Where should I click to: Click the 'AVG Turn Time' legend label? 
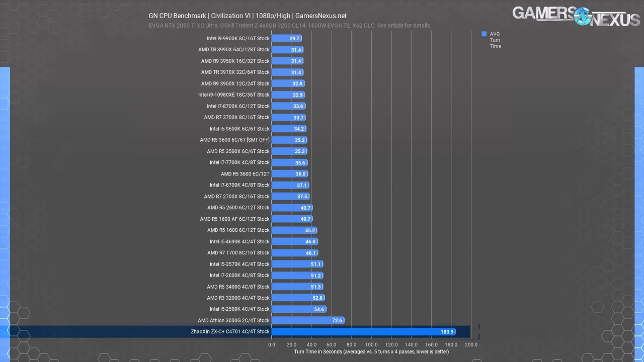495,40
